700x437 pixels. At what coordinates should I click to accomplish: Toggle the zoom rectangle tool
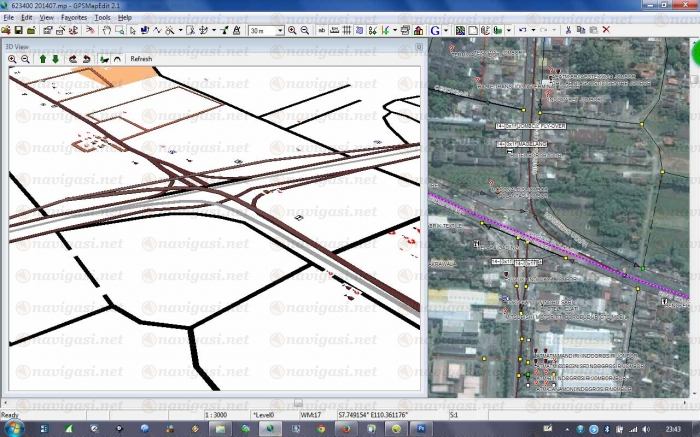click(120, 30)
